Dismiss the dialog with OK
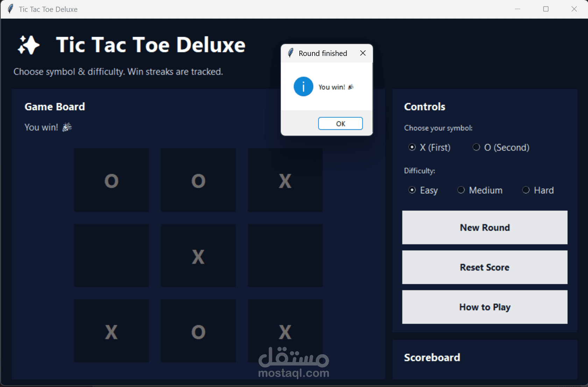 click(340, 123)
